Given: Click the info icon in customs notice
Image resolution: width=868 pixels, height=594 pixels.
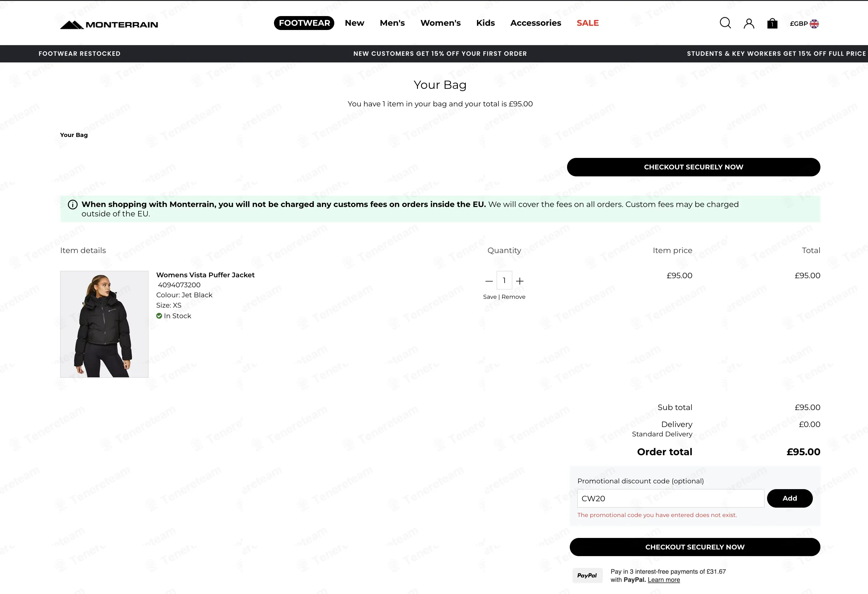Looking at the screenshot, I should point(73,205).
